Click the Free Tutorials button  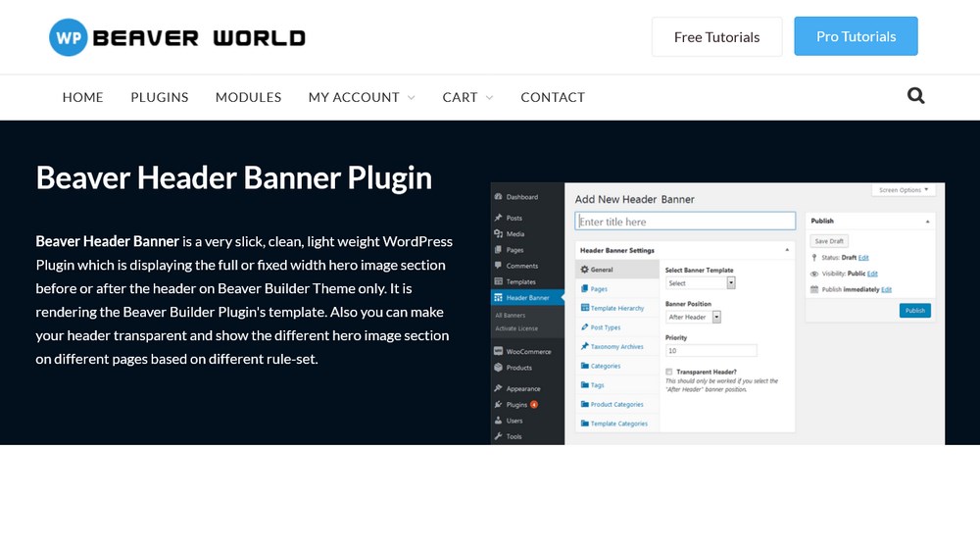pyautogui.click(x=717, y=37)
